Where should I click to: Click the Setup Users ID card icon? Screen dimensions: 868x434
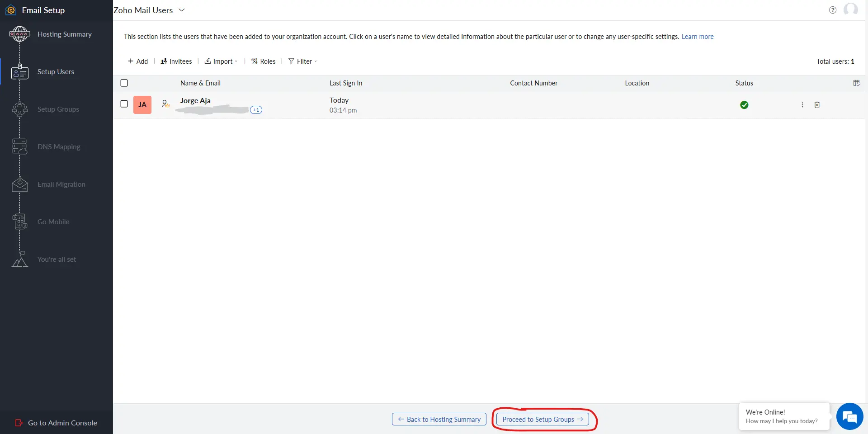pyautogui.click(x=20, y=72)
